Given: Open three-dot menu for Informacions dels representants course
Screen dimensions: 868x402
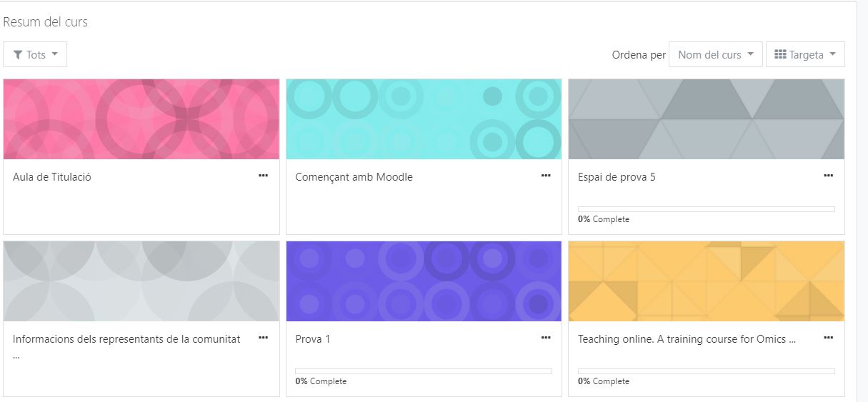Looking at the screenshot, I should point(263,337).
